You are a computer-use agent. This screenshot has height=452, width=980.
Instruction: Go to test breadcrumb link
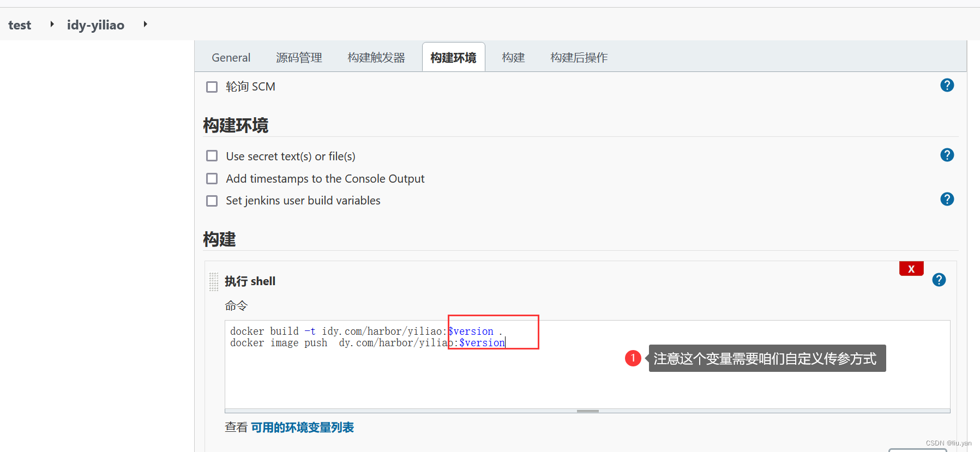coord(20,25)
